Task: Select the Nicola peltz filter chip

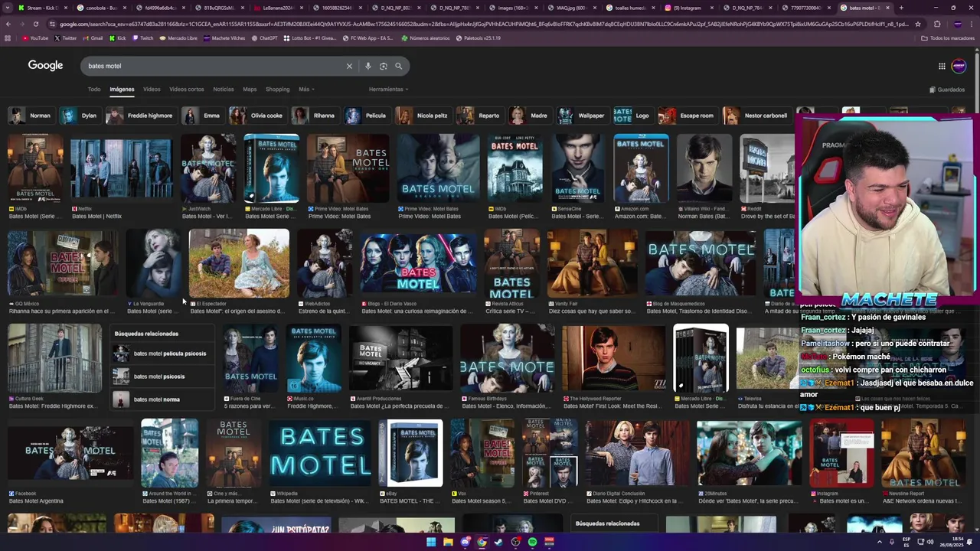Action: click(x=423, y=116)
